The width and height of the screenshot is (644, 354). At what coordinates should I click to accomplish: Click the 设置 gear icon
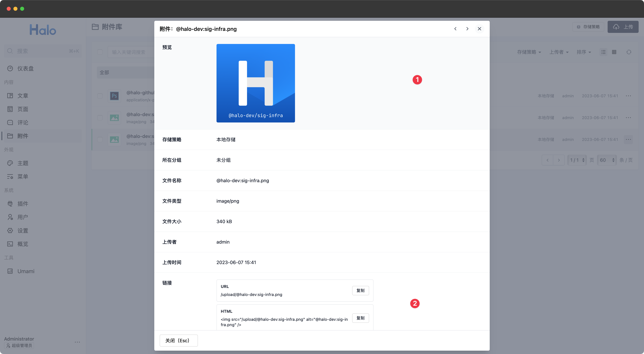10,230
